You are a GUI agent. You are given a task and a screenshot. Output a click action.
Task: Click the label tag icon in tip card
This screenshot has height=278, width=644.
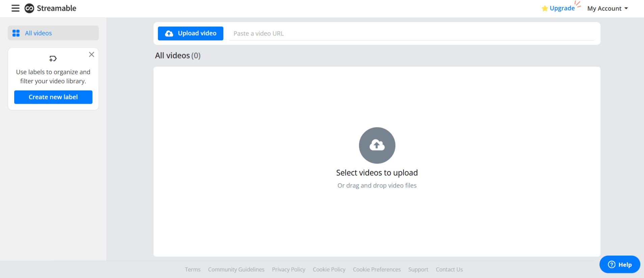53,58
